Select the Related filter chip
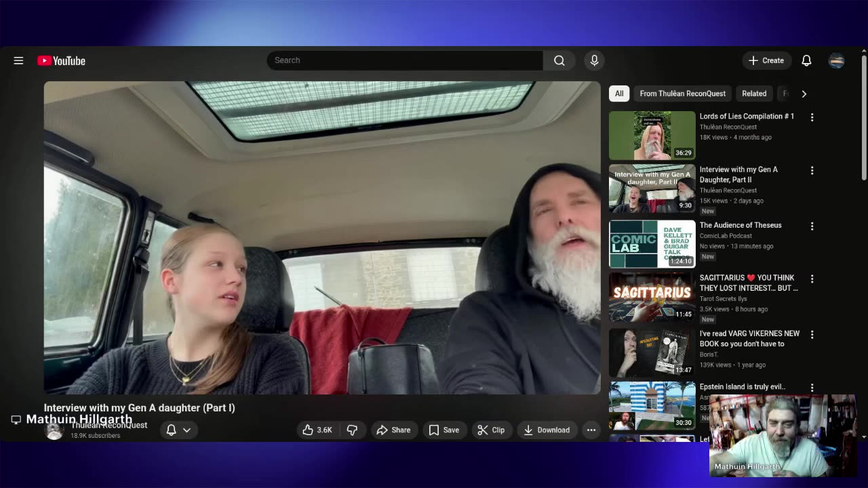This screenshot has height=488, width=868. point(754,94)
